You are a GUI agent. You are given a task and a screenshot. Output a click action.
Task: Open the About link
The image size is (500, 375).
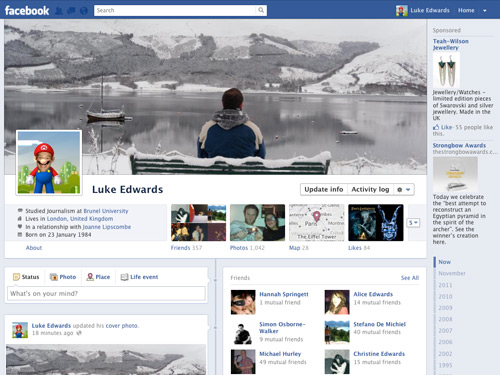(34, 248)
